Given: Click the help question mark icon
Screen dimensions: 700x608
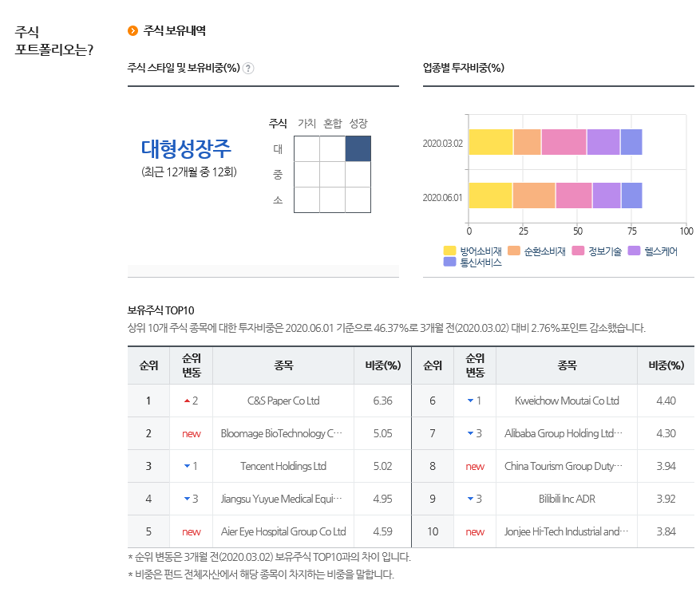Looking at the screenshot, I should click(248, 69).
